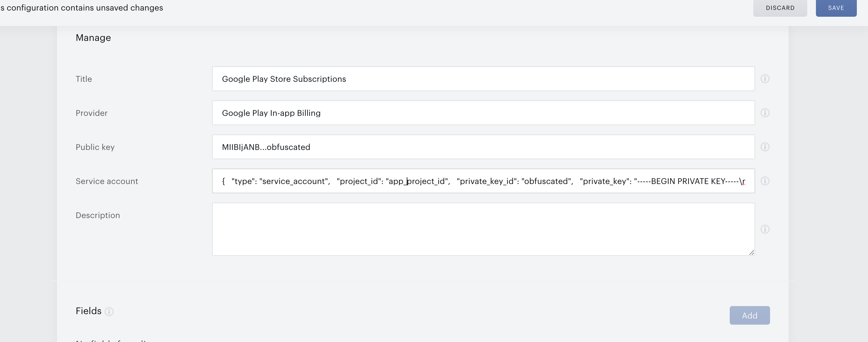Image resolution: width=868 pixels, height=342 pixels.
Task: Click the info icon beside Description box
Action: (x=764, y=229)
